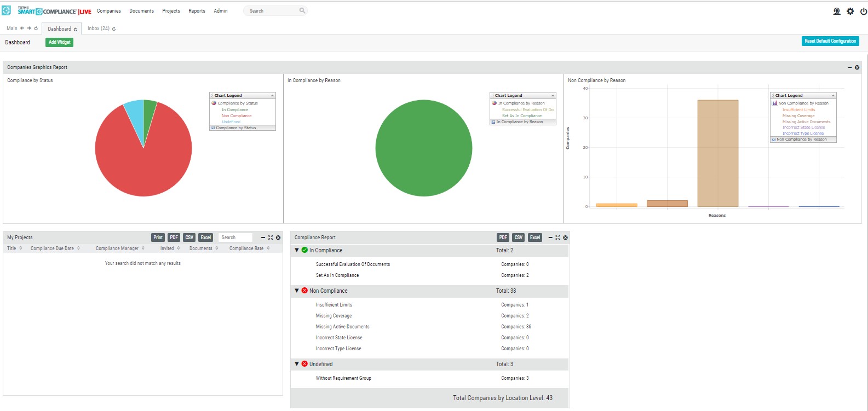Screen dimensions: 868x411
Task: Collapse Compliance by Status chart legend
Action: (272, 96)
